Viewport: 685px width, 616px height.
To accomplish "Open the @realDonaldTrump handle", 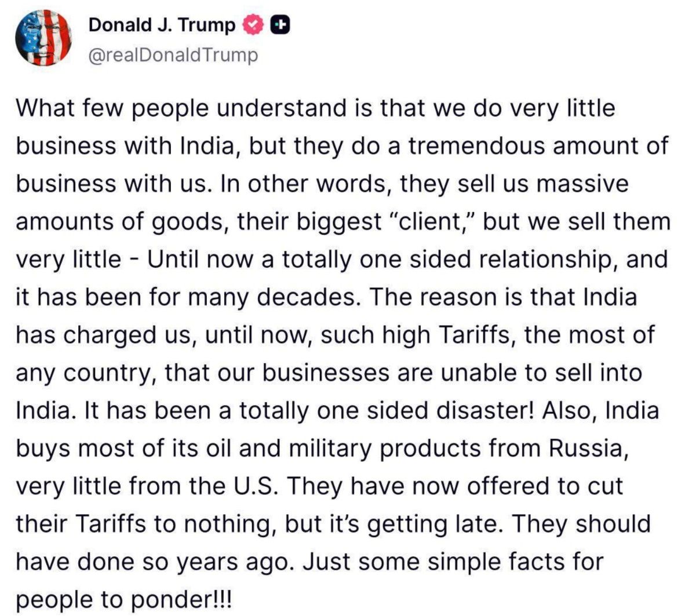I will (172, 55).
